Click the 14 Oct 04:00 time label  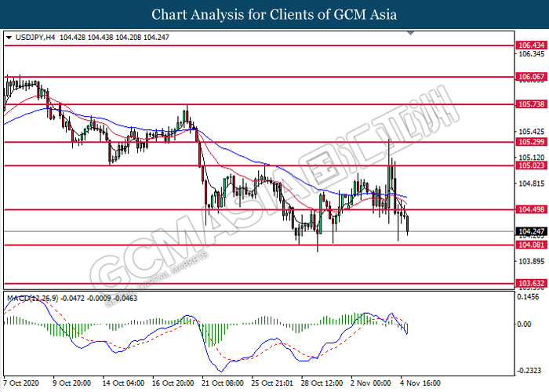[x=123, y=383]
